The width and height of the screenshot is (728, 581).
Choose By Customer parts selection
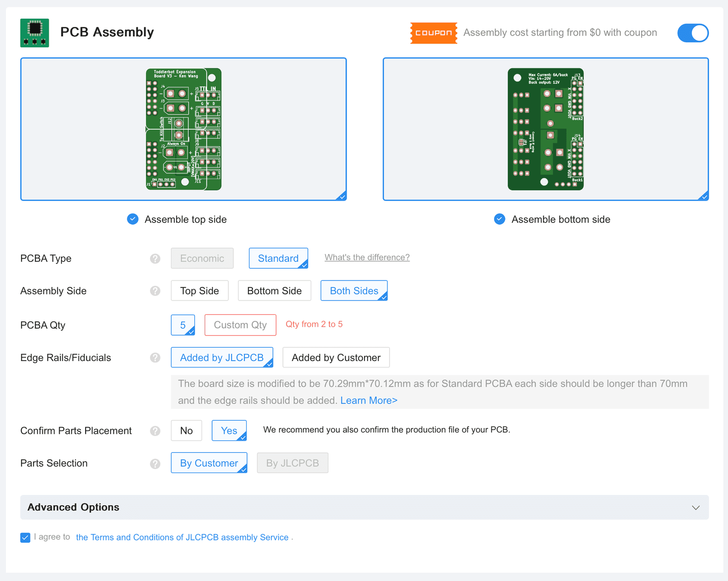(209, 463)
